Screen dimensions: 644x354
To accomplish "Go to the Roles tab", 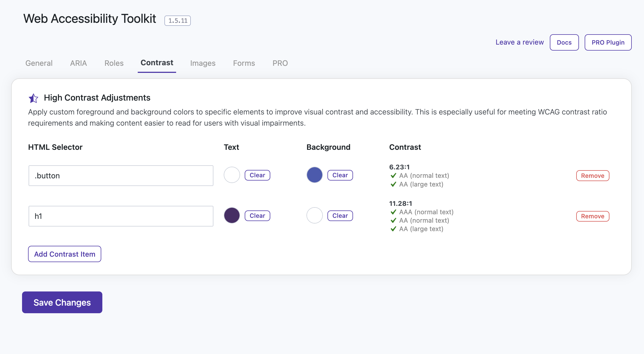I will click(114, 63).
